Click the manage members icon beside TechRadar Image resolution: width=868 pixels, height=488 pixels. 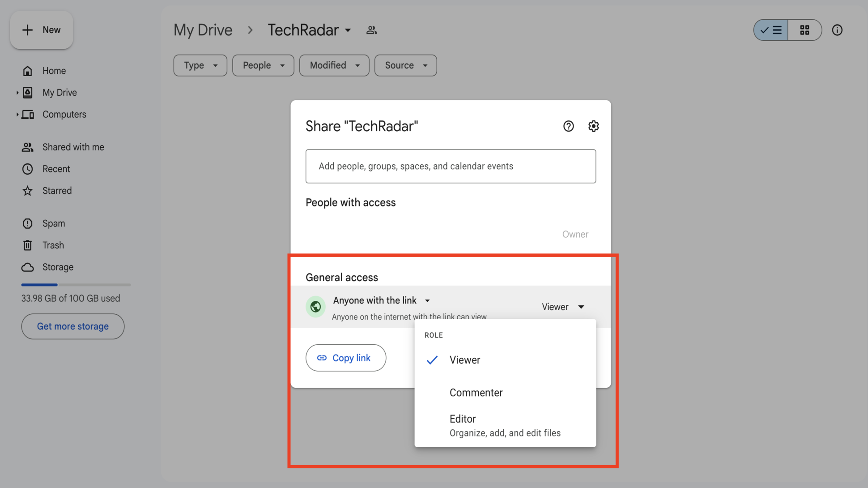371,30
